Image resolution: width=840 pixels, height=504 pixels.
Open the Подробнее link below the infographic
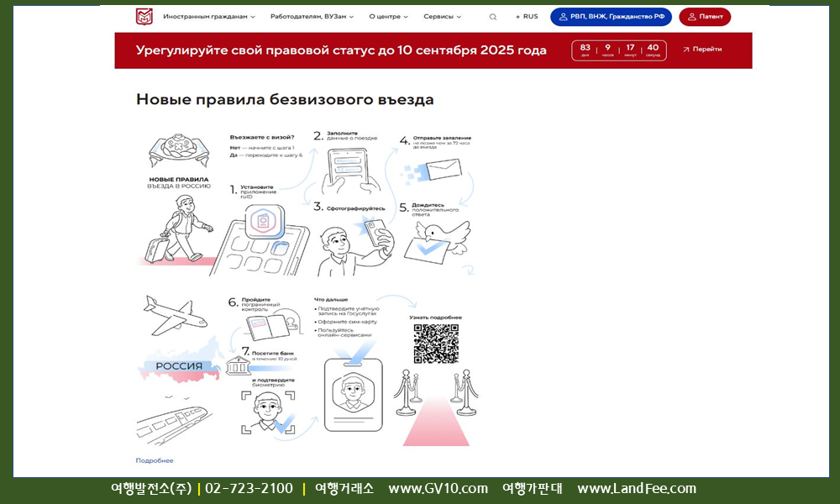point(155,460)
